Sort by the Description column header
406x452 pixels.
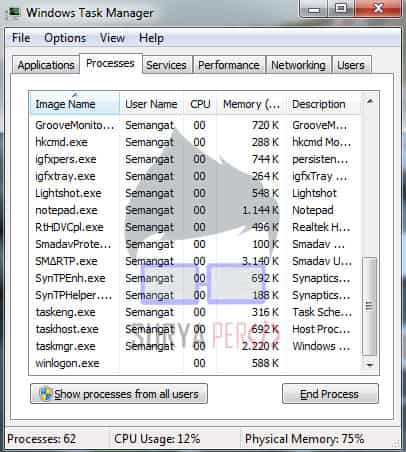point(323,104)
